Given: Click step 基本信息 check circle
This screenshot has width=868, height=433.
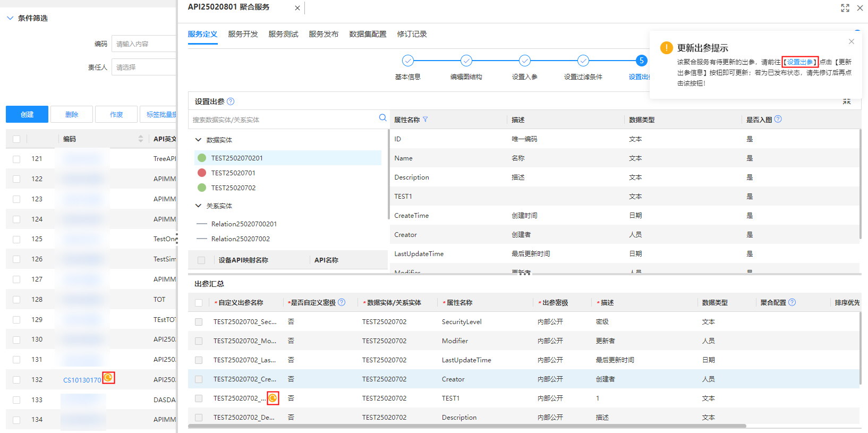Looking at the screenshot, I should 408,61.
